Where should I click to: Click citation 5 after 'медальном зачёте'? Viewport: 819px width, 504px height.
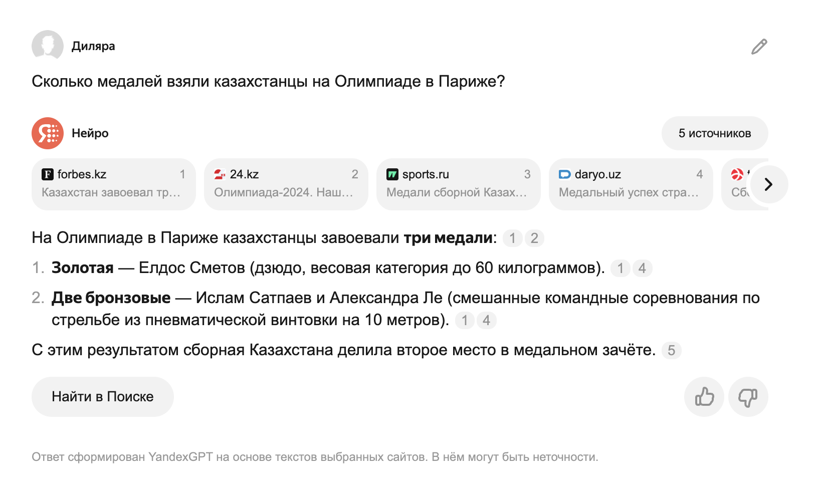click(671, 350)
